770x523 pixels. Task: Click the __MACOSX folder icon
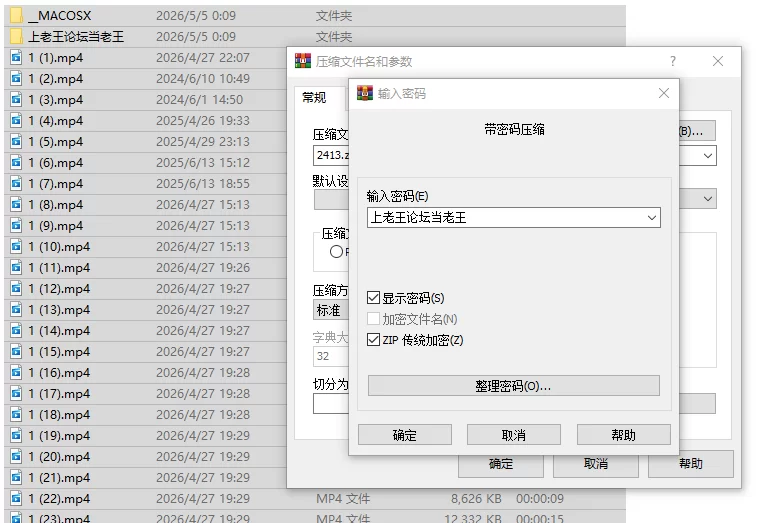pyautogui.click(x=16, y=15)
